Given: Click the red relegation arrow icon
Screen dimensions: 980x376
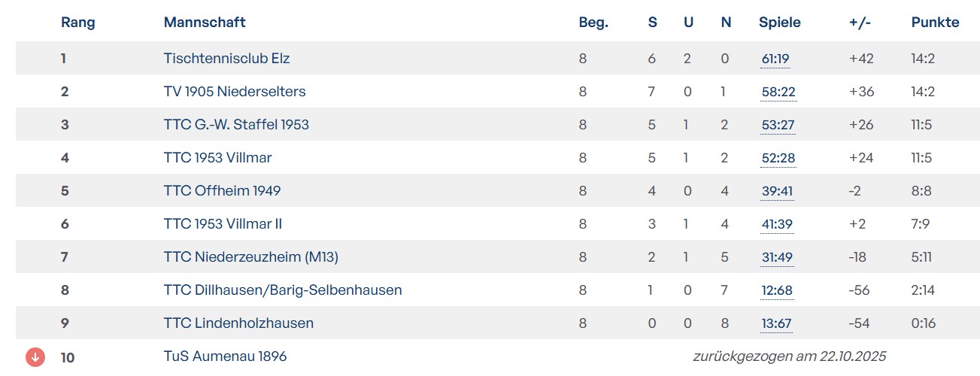Looking at the screenshot, I should (35, 356).
